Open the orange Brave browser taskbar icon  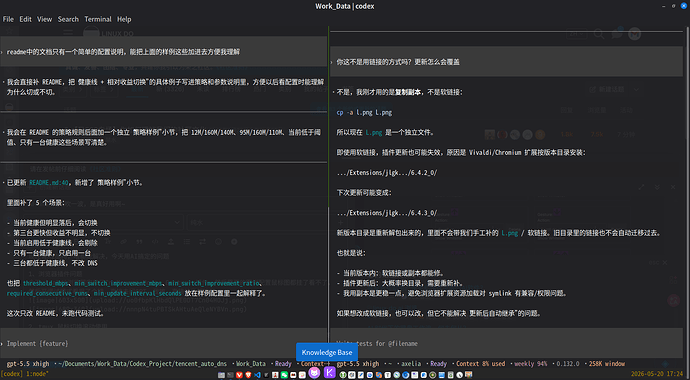pos(248,375)
